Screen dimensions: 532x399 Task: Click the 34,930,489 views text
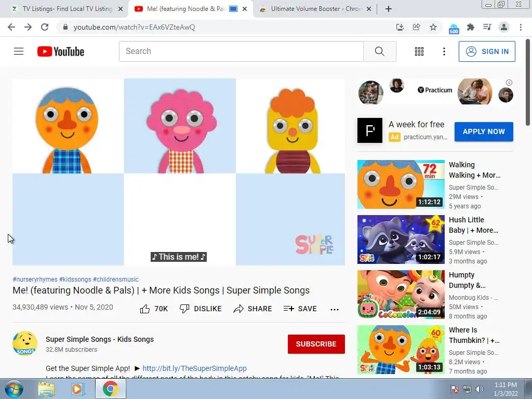[41, 307]
